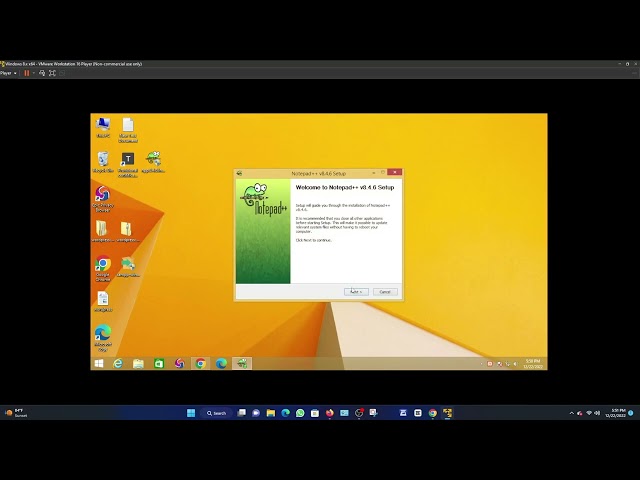The height and width of the screenshot is (480, 640).
Task: Open the New Text Document desktop file
Action: pyautogui.click(x=128, y=130)
